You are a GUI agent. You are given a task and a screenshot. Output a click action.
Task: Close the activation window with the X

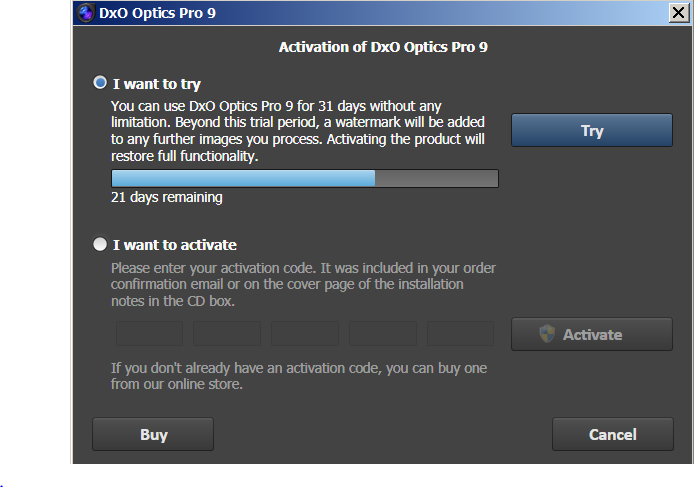(677, 13)
